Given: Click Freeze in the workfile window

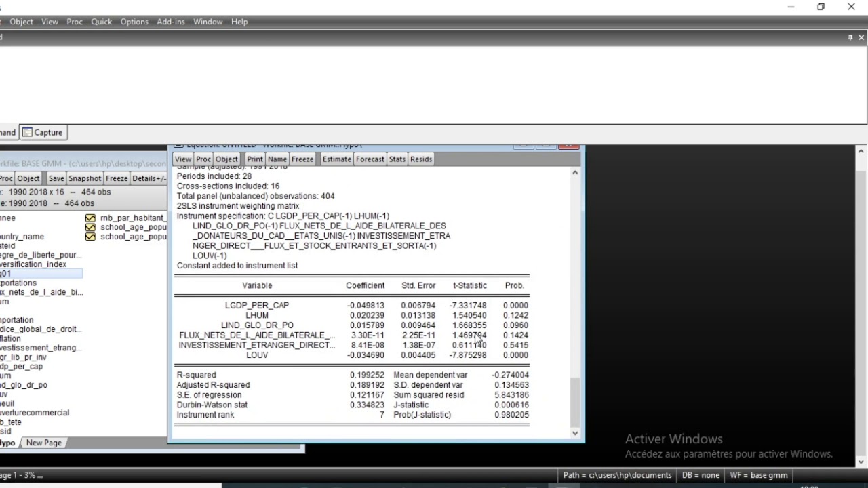Looking at the screenshot, I should coord(117,178).
